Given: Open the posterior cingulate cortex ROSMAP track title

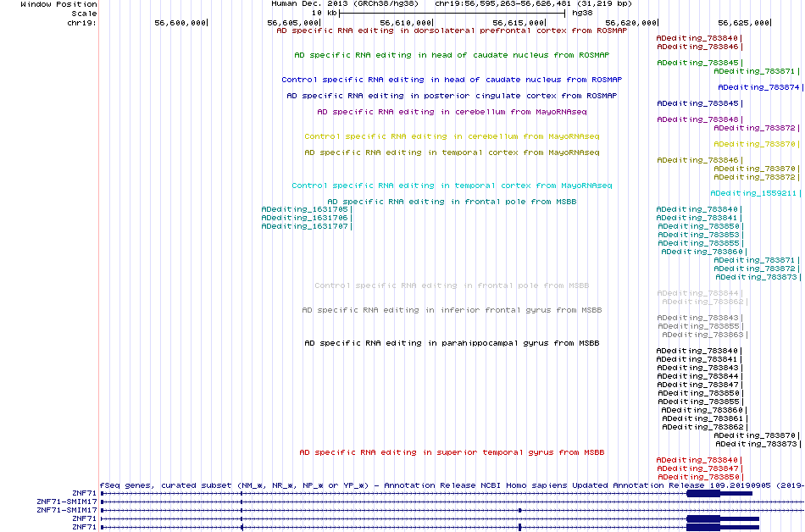Looking at the screenshot, I should (452, 96).
